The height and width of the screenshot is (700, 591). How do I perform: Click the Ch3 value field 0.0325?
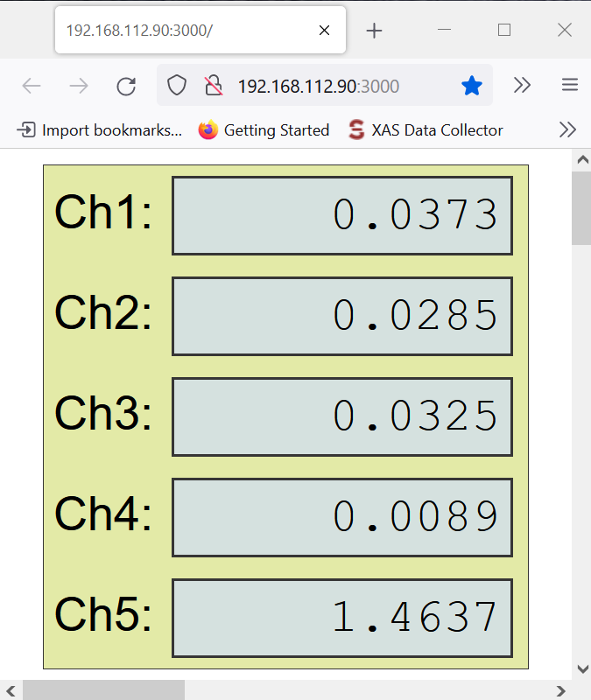tap(342, 417)
